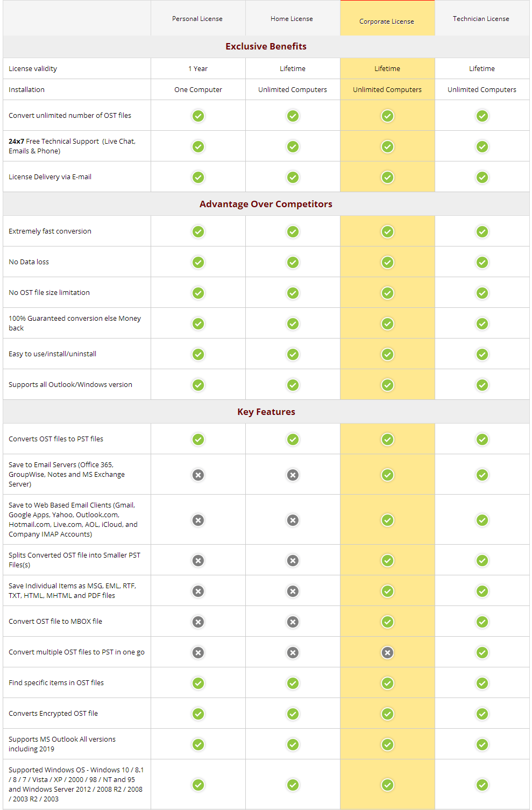Click the Key Features section heading

tap(266, 412)
